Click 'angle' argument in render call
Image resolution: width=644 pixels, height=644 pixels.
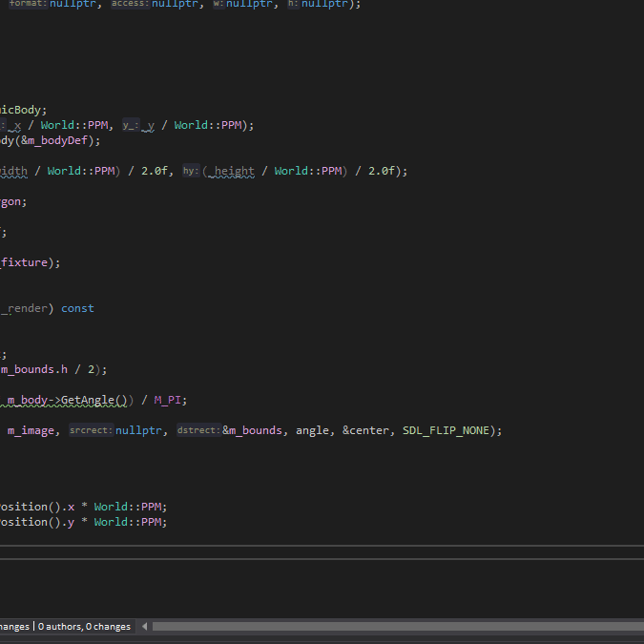(313, 430)
